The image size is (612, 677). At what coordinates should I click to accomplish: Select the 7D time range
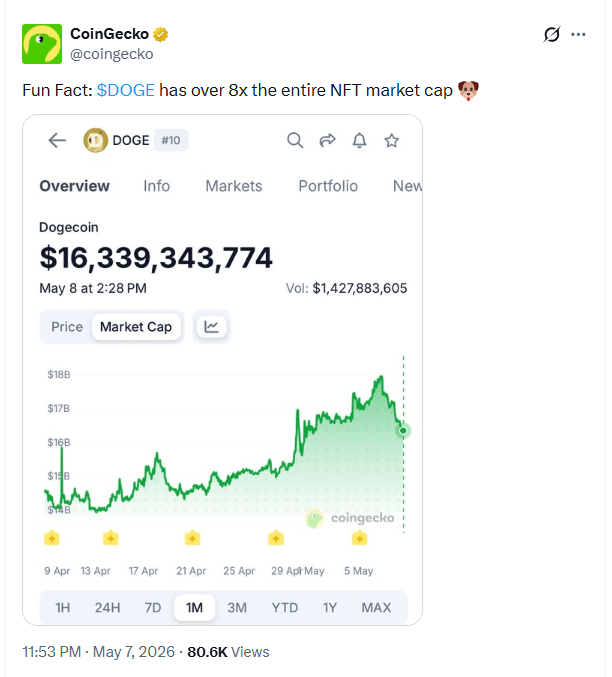pyautogui.click(x=153, y=607)
